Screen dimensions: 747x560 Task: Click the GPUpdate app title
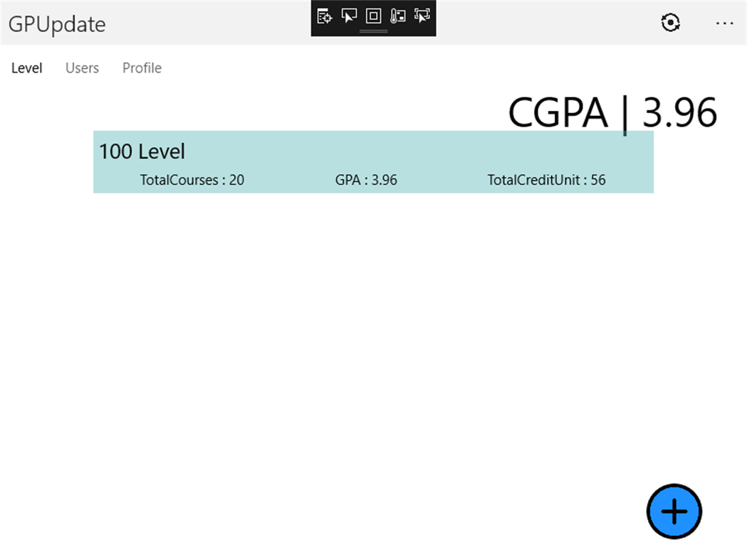58,23
